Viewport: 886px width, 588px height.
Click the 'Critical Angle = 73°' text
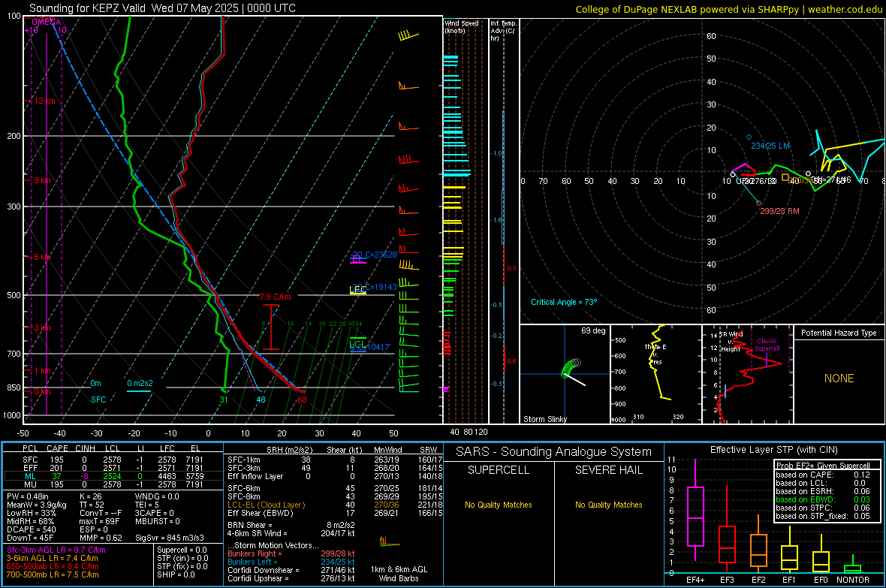564,303
